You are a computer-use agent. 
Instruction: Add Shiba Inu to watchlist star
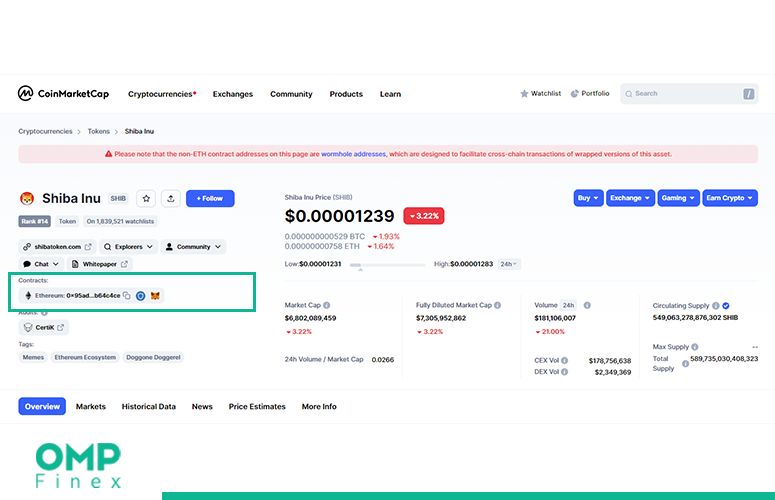pyautogui.click(x=146, y=198)
